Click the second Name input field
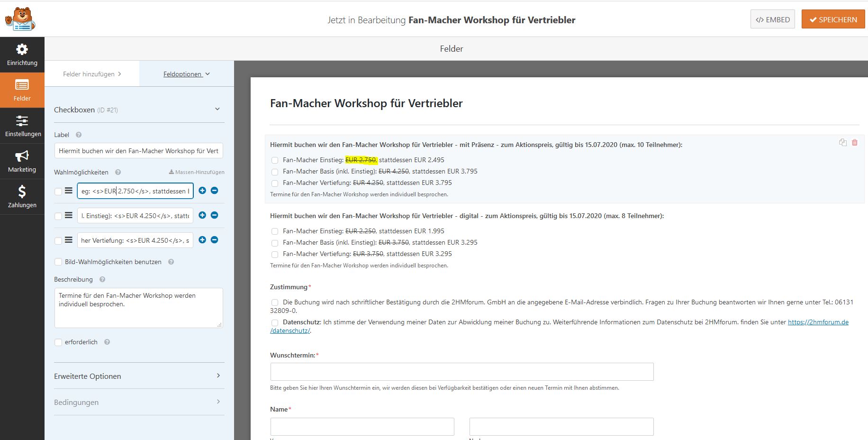 coord(561,427)
